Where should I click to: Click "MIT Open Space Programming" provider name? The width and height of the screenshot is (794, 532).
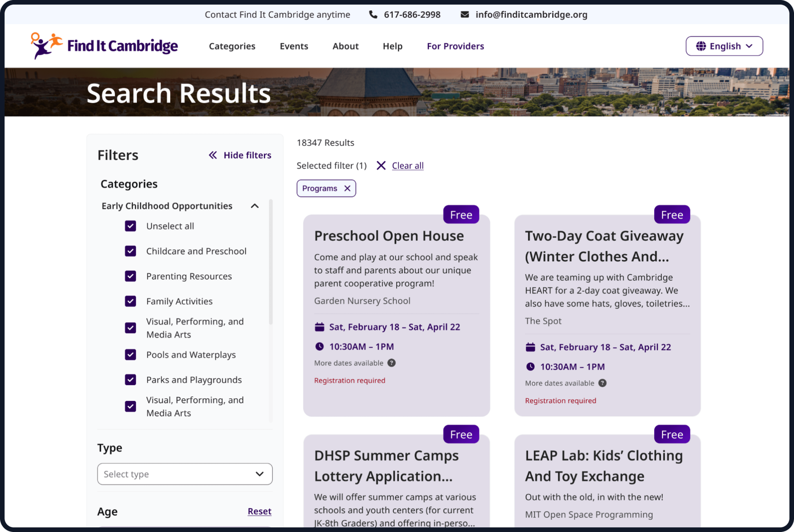[x=589, y=514]
